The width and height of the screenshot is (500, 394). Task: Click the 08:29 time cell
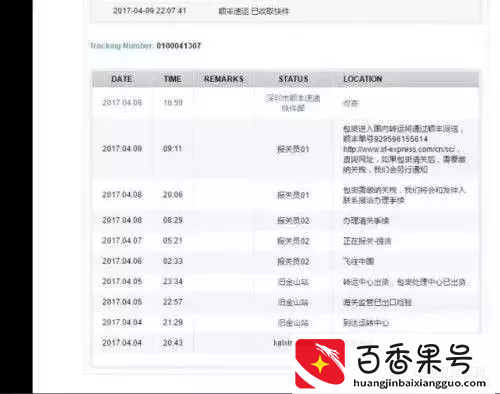coord(173,220)
